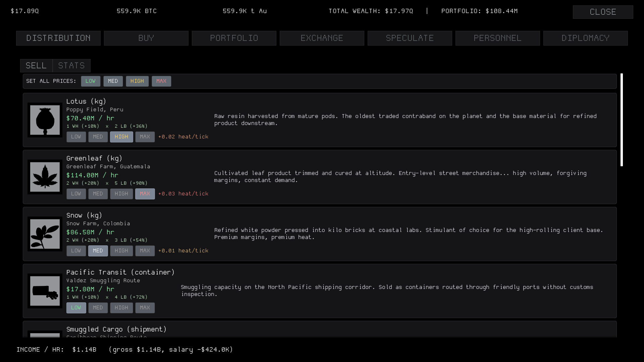Select HIGH price for Lotus
Viewport: 644px width, 362px height.
coord(121,137)
